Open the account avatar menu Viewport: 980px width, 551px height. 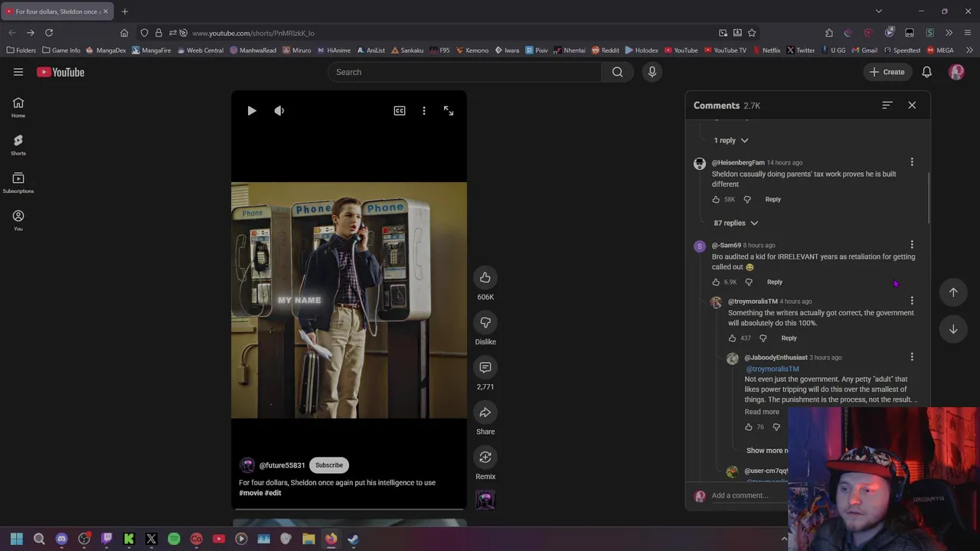[x=956, y=72]
